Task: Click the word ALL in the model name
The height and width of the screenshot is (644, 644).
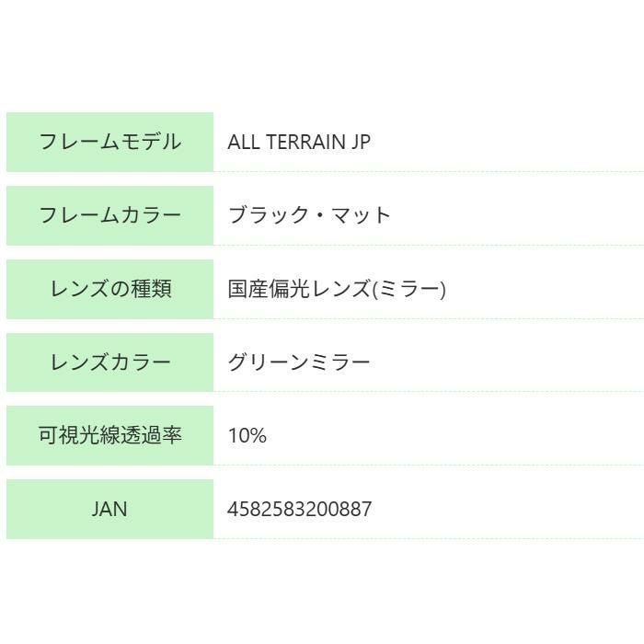Action: 245,142
